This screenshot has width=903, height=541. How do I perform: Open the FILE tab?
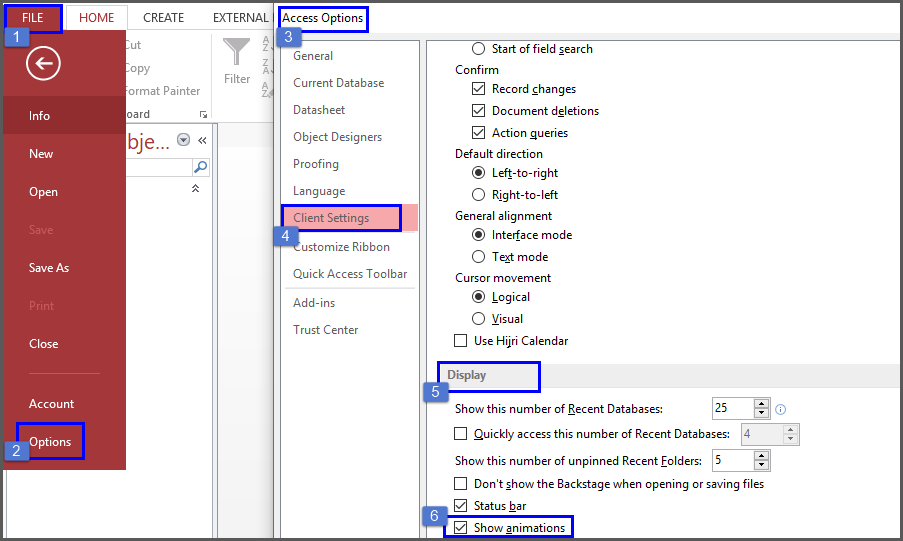pos(33,18)
